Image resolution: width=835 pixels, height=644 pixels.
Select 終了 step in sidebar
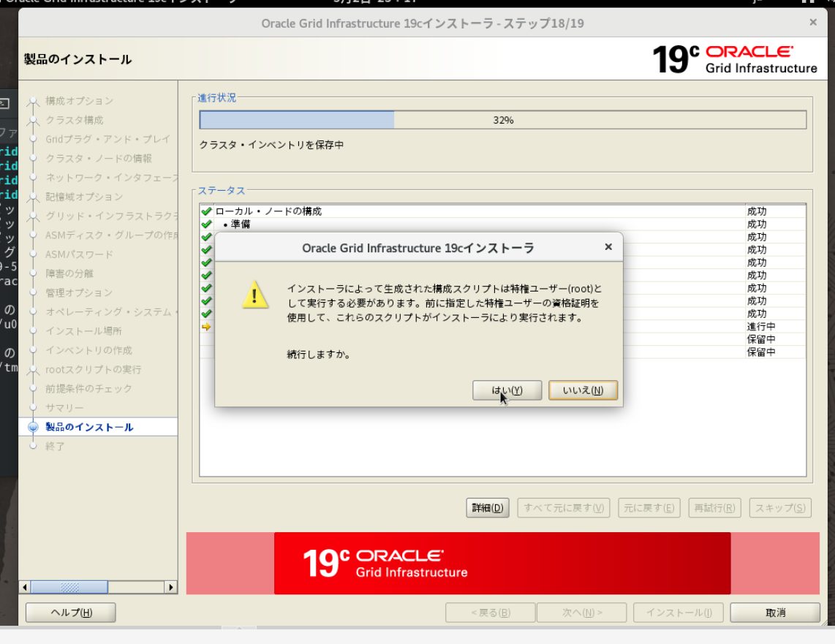[x=55, y=446]
